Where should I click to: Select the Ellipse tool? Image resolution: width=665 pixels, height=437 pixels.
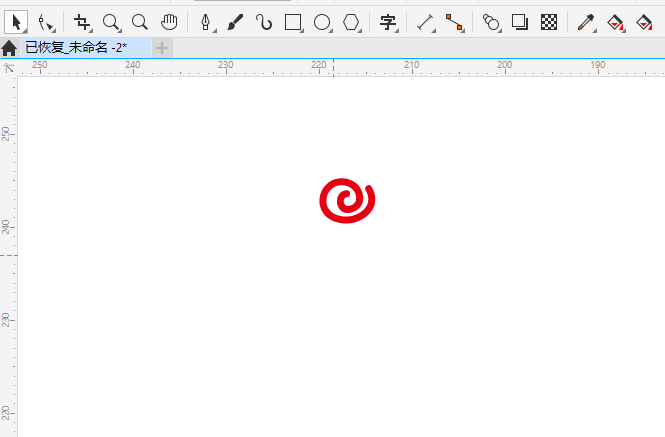[x=323, y=22]
